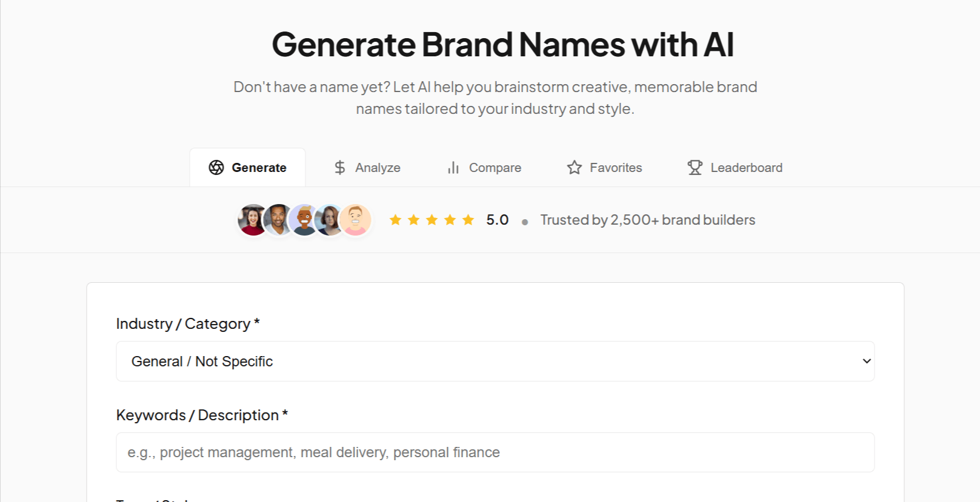Viewport: 980px width, 502px height.
Task: Click the star outline icon beside Favorites
Action: tap(575, 168)
